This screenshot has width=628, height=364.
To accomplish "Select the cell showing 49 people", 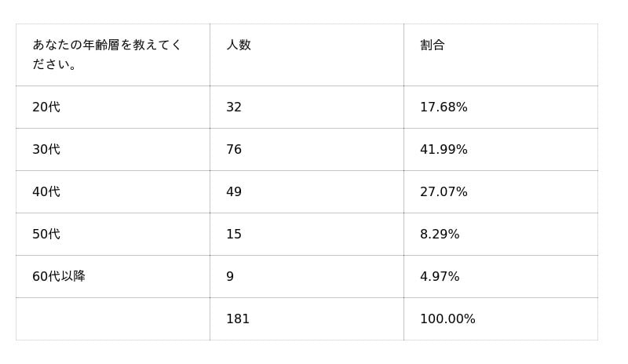I will (234, 192).
